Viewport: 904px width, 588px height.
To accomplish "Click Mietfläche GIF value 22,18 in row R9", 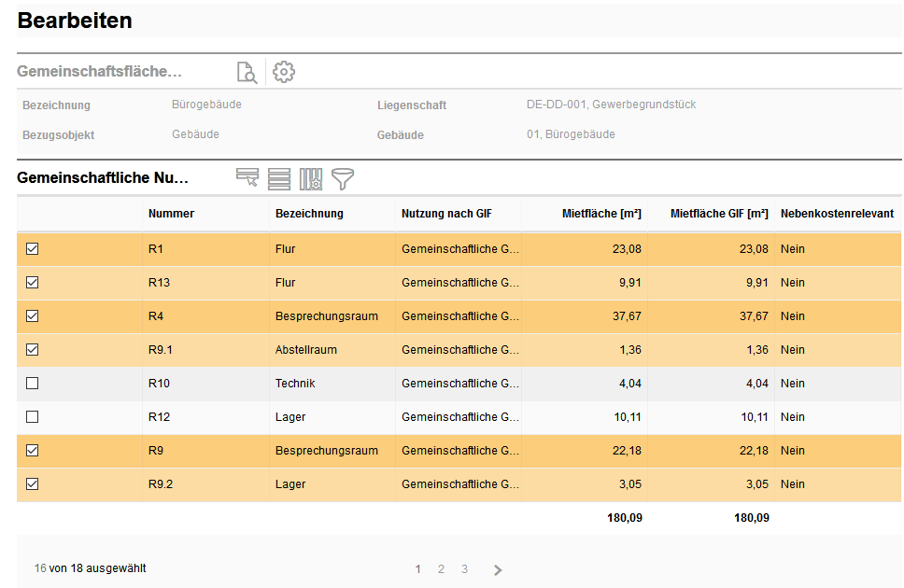I will point(754,450).
